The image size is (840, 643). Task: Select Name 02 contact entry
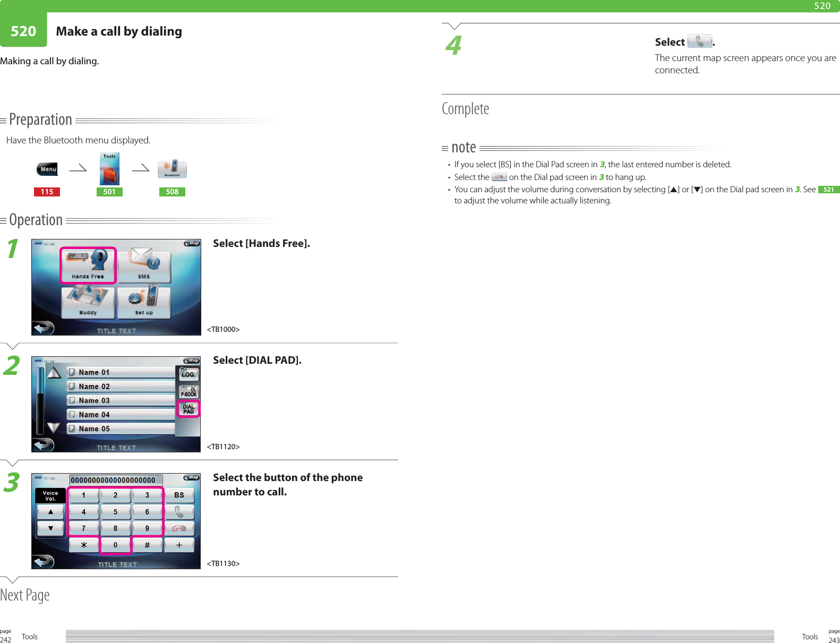[x=121, y=387]
